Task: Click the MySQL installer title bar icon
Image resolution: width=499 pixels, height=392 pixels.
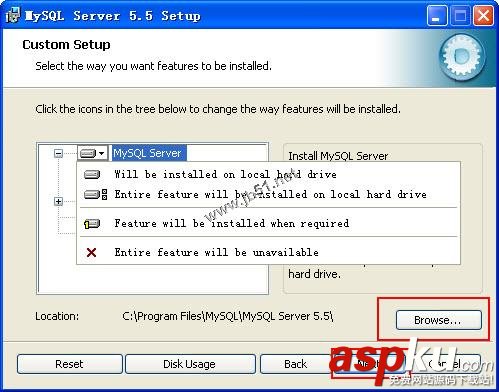Action: (13, 16)
